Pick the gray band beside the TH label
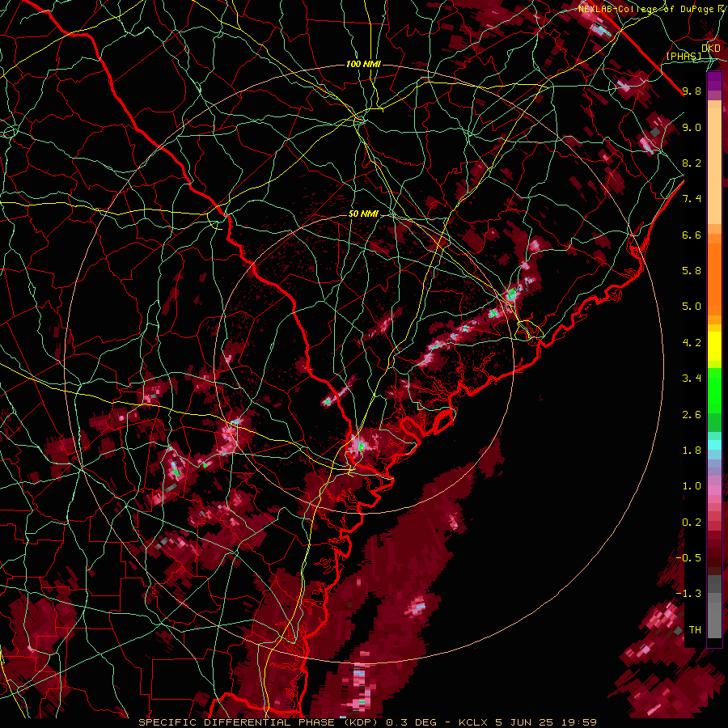Screen dimensions: 728x728 click(x=714, y=620)
